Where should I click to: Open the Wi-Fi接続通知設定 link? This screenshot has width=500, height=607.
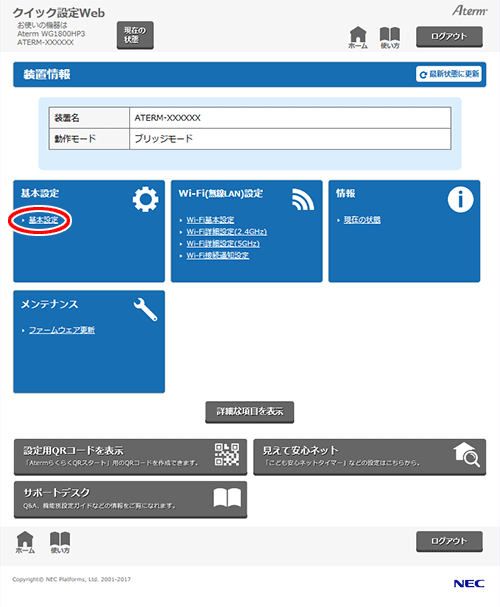[217, 255]
